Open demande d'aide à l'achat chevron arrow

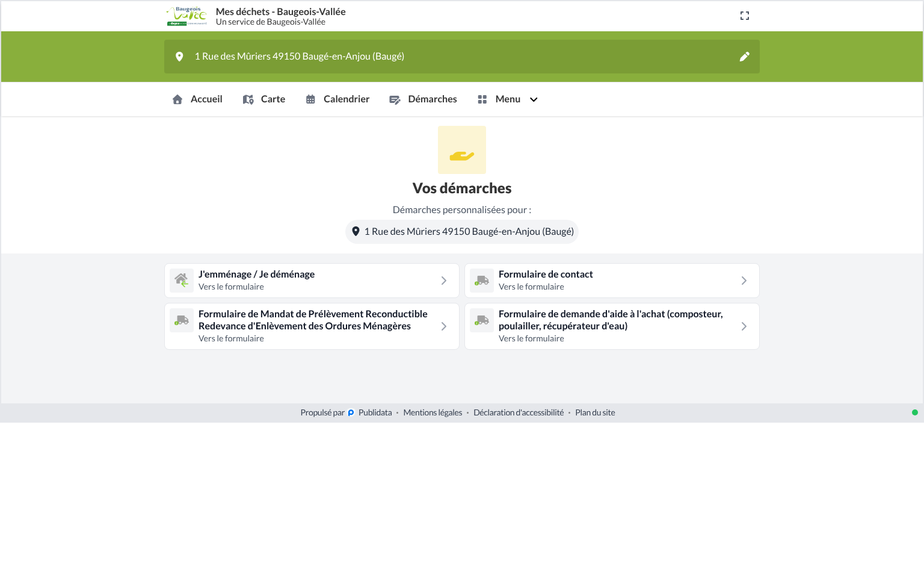744,326
